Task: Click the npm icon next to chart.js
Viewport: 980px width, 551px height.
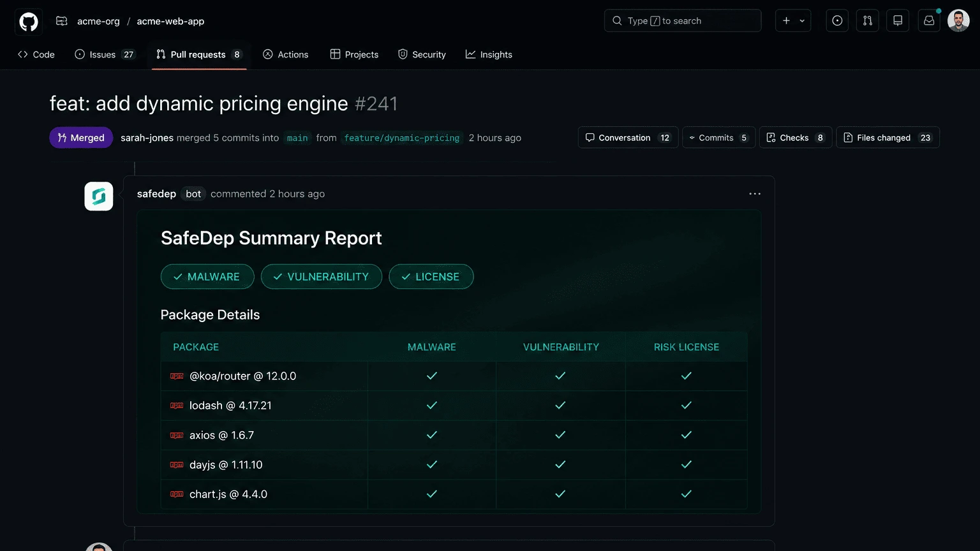Action: [177, 494]
